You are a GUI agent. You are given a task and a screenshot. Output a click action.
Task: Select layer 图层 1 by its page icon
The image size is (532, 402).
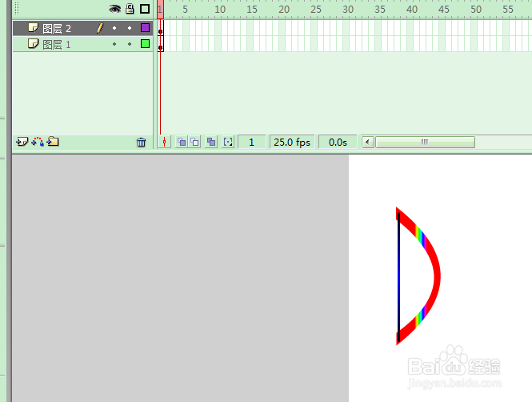[x=33, y=43]
